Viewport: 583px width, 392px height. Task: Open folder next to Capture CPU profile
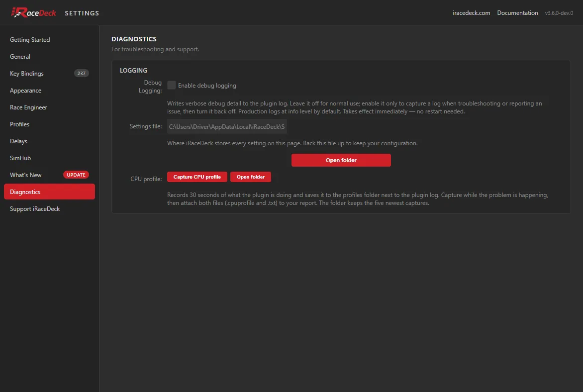251,177
